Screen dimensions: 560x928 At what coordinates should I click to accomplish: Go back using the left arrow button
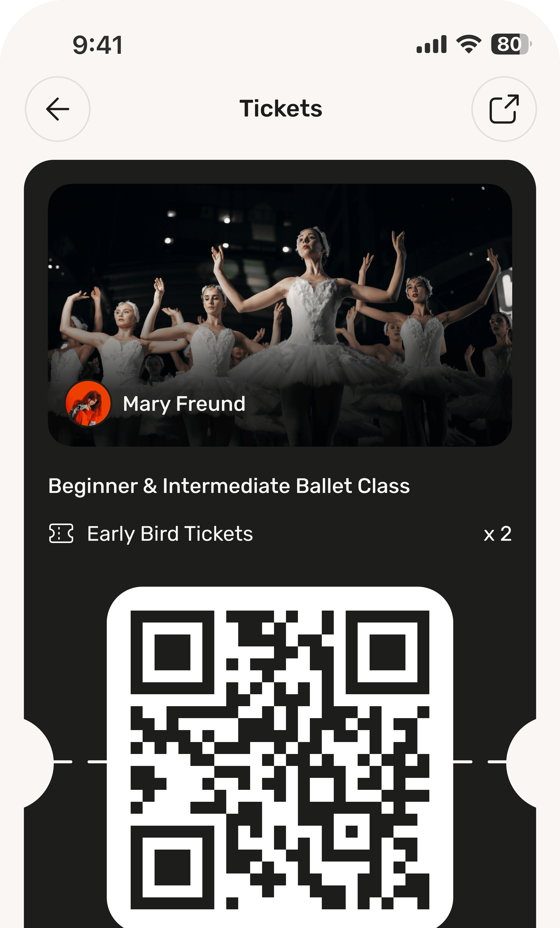click(x=58, y=109)
